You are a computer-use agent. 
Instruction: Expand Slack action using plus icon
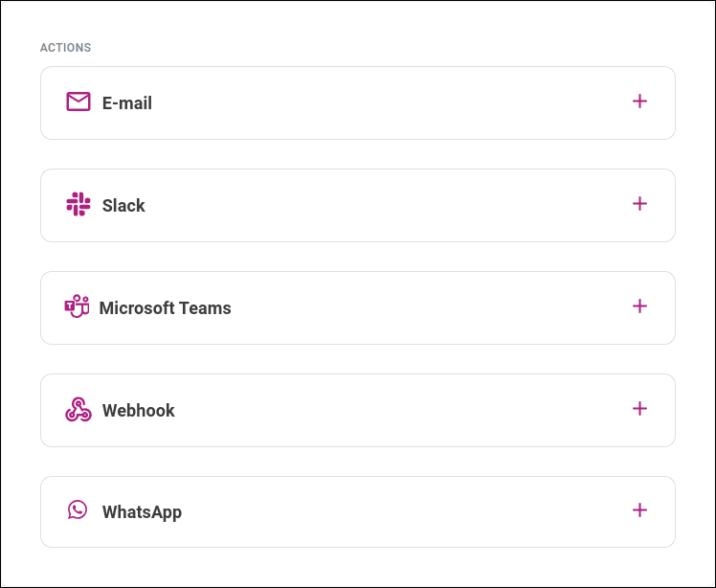tap(640, 204)
